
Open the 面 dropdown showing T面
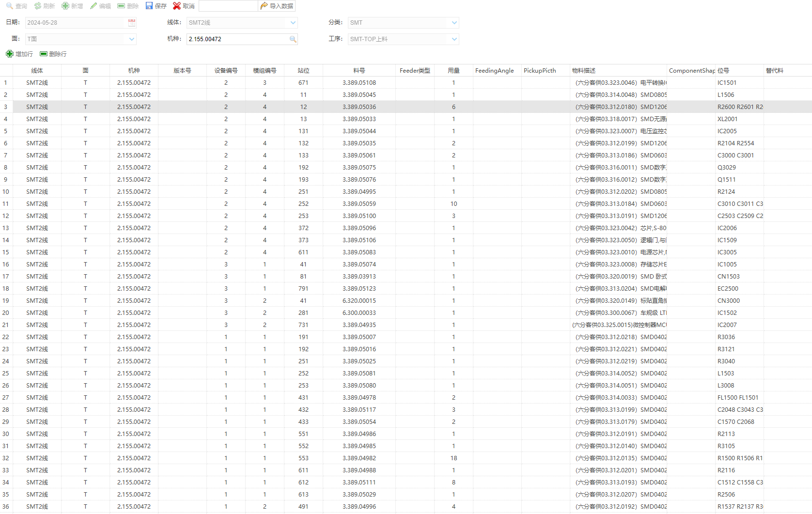click(x=131, y=39)
